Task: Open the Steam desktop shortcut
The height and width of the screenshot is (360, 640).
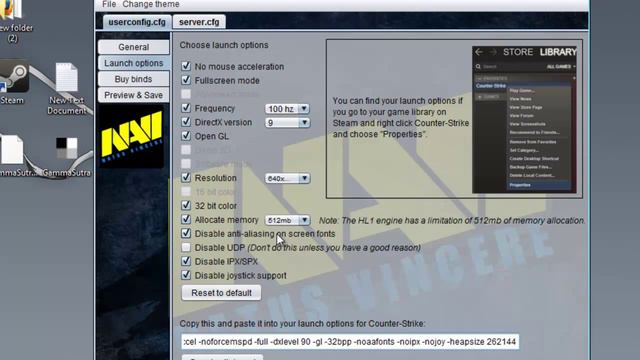Action: point(13,83)
